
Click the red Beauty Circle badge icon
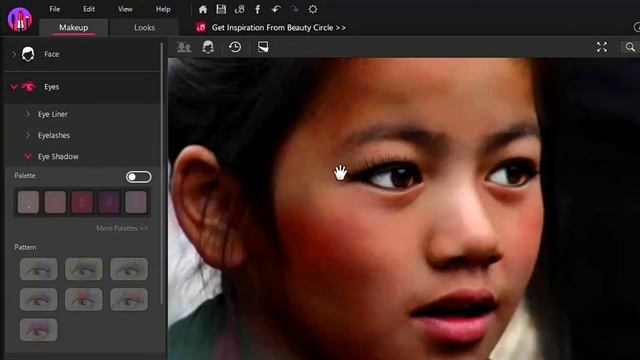click(x=201, y=27)
